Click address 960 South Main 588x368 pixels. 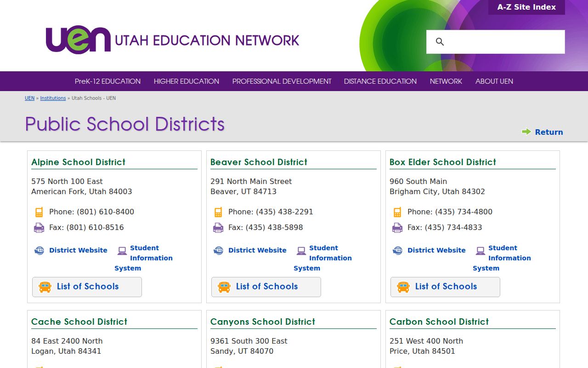coord(418,181)
